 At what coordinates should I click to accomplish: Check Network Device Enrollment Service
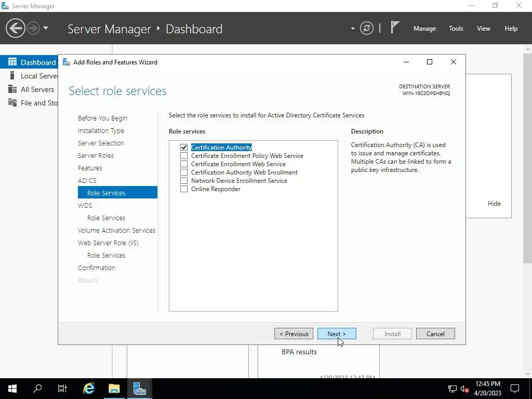pos(184,180)
